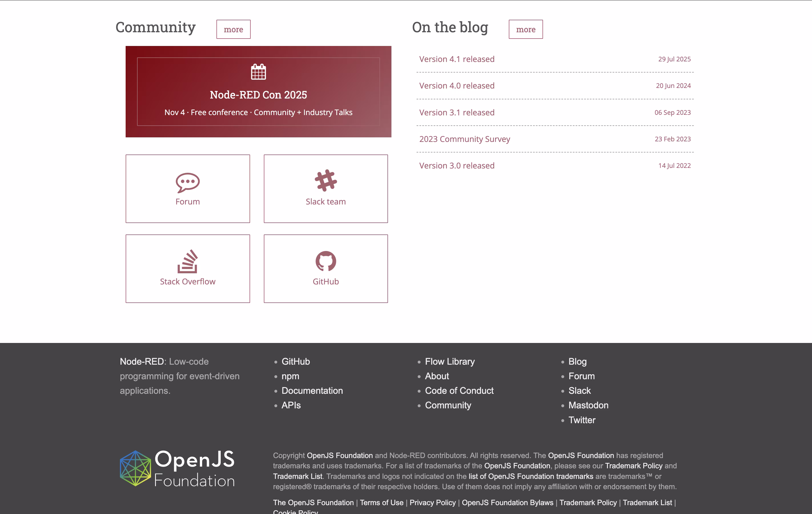Click the Node-RED Con 2025 title
812x514 pixels.
pyautogui.click(x=258, y=95)
